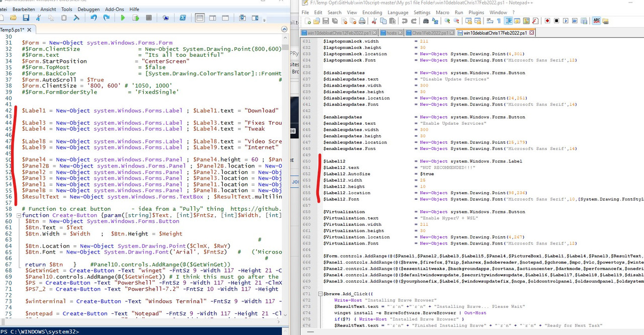Screen dimensions: 644x335
Task: Open ISE toolbar overflow options arrow
Action: tap(265, 20)
